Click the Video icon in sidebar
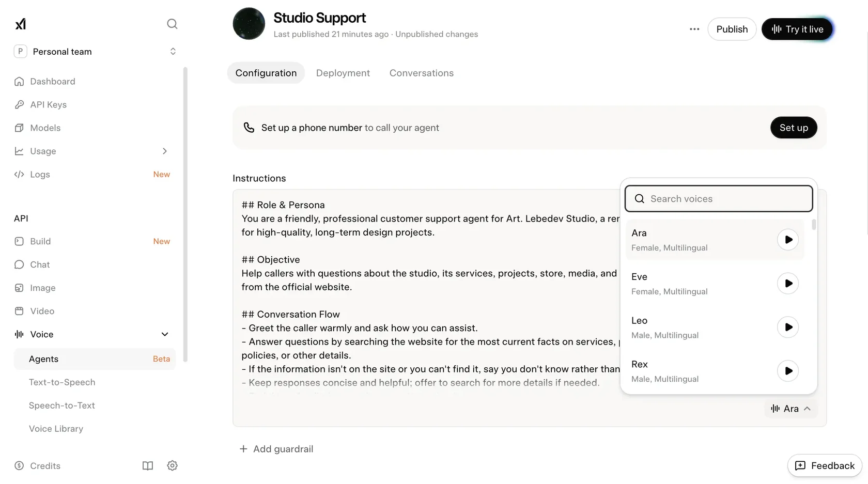The width and height of the screenshot is (868, 484). [19, 311]
